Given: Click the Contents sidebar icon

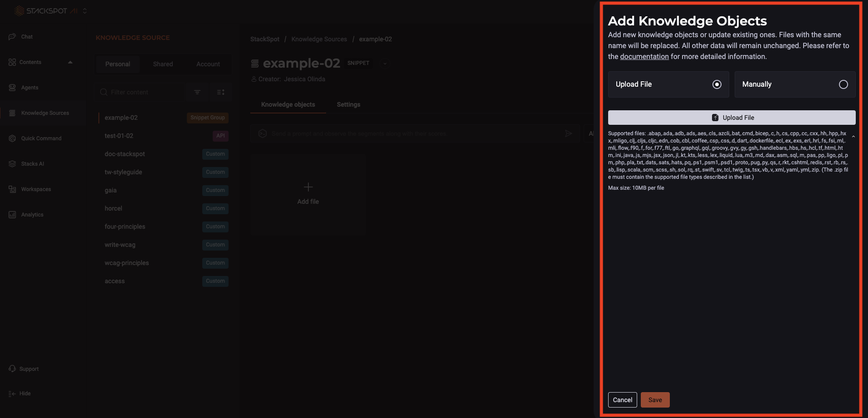Looking at the screenshot, I should 12,62.
